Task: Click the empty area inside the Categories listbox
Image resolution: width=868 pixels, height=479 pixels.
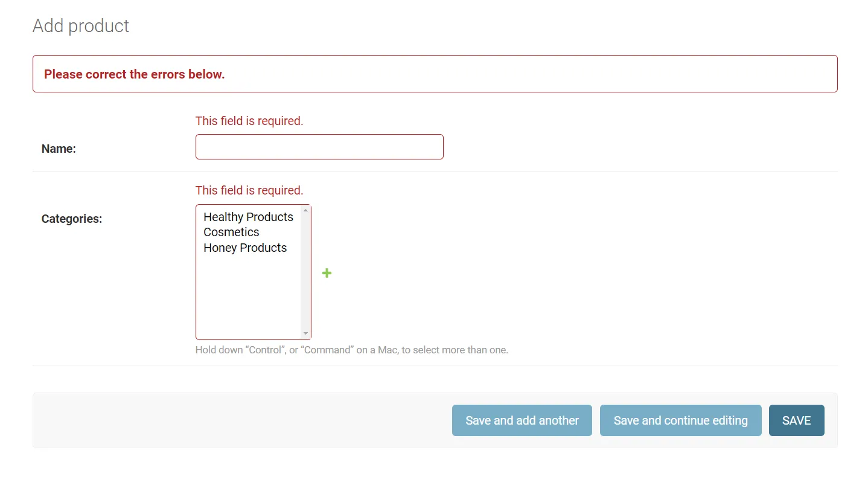Action: [248, 296]
